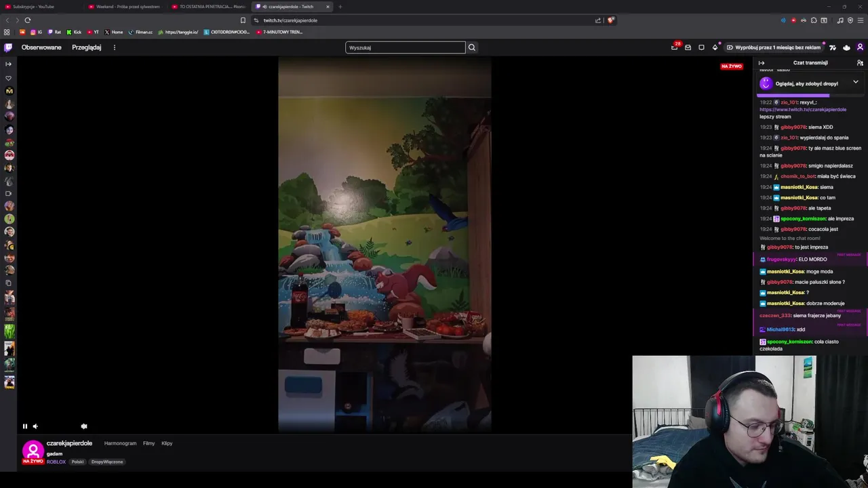The image size is (868, 488).
Task: Open the chat bubble icon in the top bar
Action: click(701, 47)
